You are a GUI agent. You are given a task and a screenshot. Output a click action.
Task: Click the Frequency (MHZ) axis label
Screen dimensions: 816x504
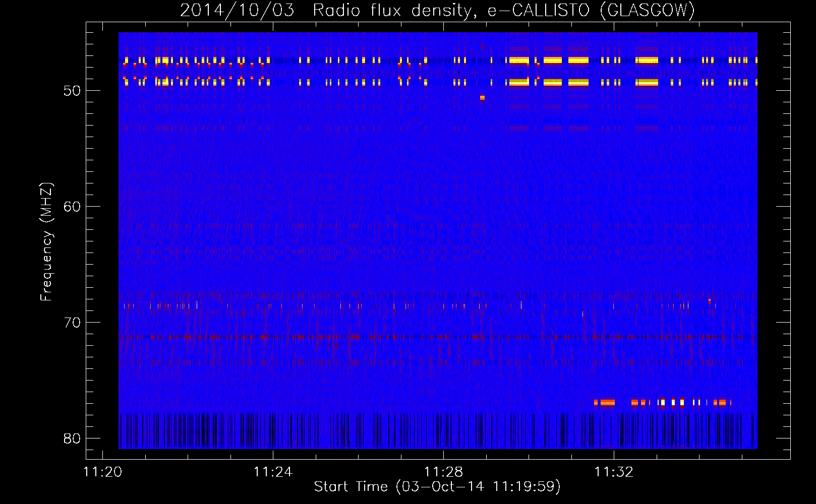pyautogui.click(x=46, y=241)
